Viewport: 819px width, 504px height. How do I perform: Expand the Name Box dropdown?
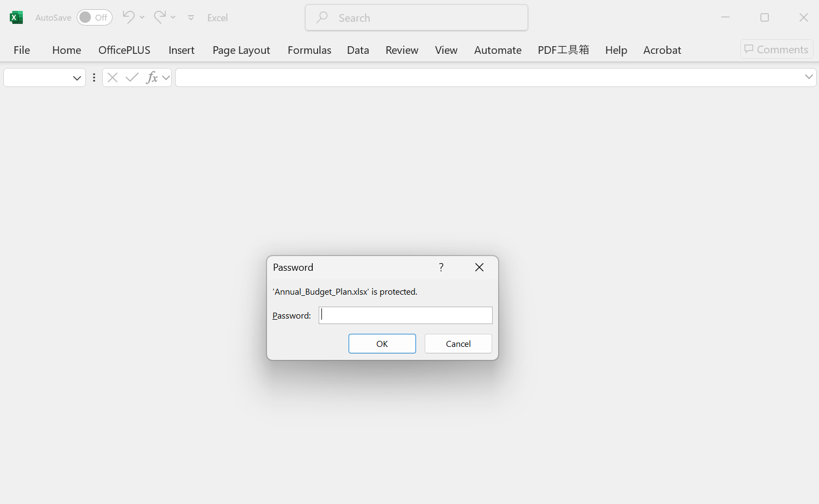(x=77, y=78)
